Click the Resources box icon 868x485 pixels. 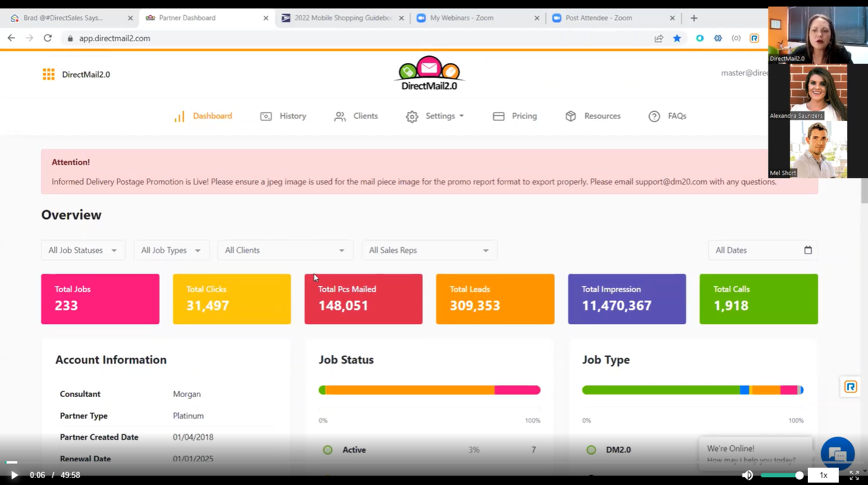click(x=571, y=116)
